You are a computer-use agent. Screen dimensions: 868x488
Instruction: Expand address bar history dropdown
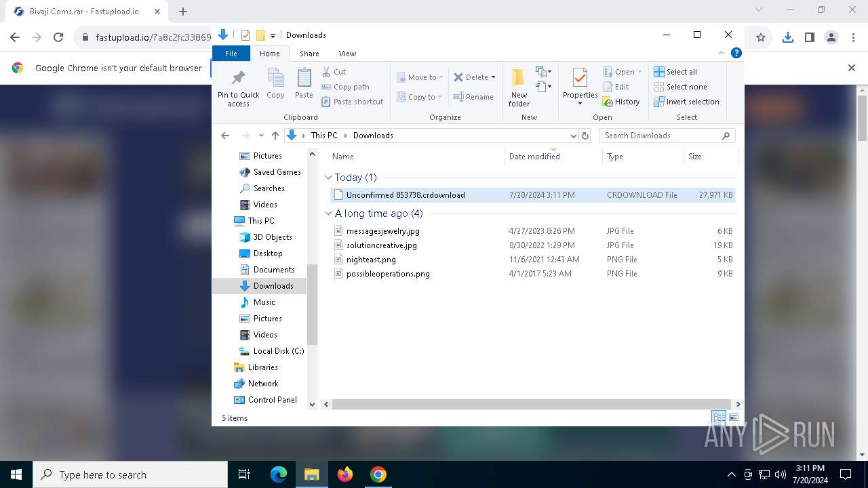click(574, 136)
